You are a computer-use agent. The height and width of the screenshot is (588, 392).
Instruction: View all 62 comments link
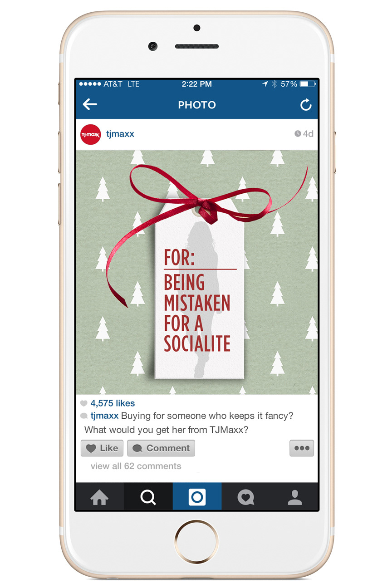[136, 466]
